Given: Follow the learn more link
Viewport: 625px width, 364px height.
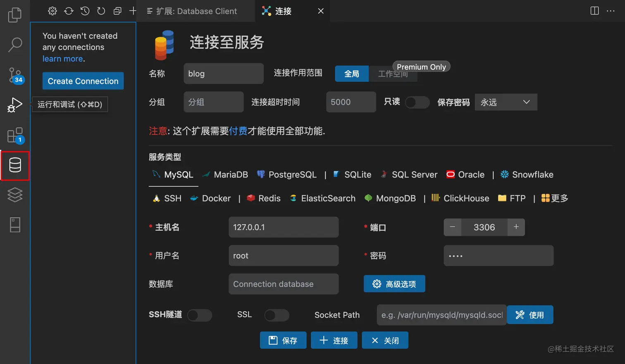Looking at the screenshot, I should 63,59.
